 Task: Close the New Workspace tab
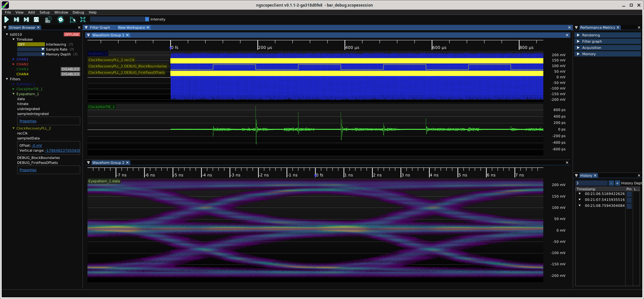coord(148,28)
